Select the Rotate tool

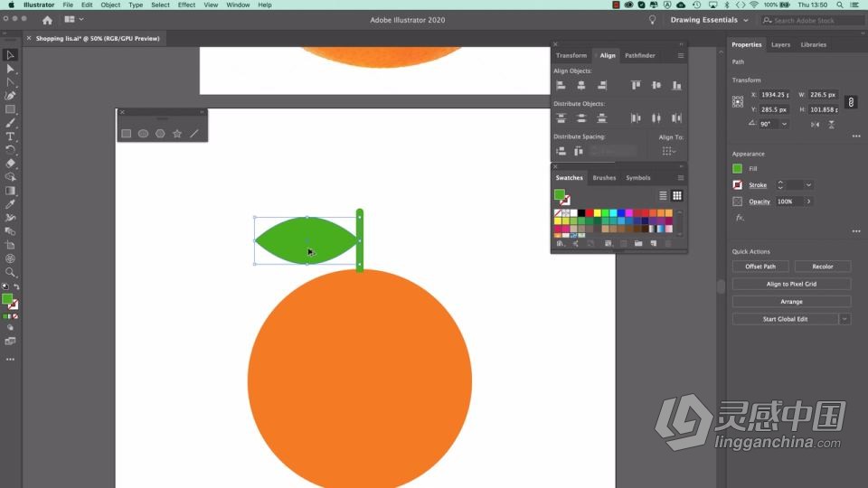(10, 150)
